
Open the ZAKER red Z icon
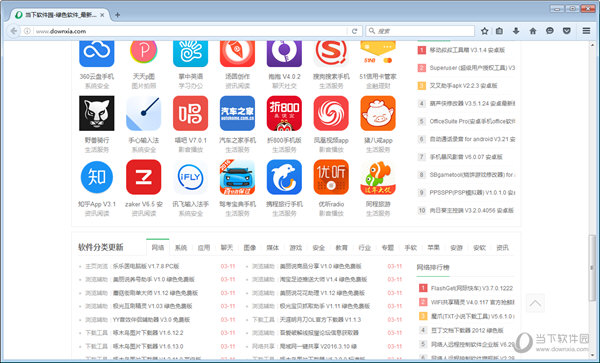coord(143,177)
